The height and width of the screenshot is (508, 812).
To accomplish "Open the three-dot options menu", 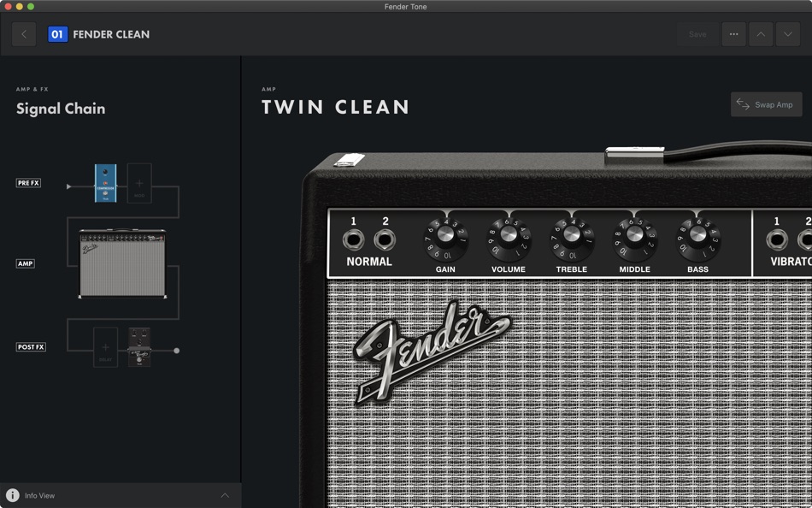I will tap(733, 34).
